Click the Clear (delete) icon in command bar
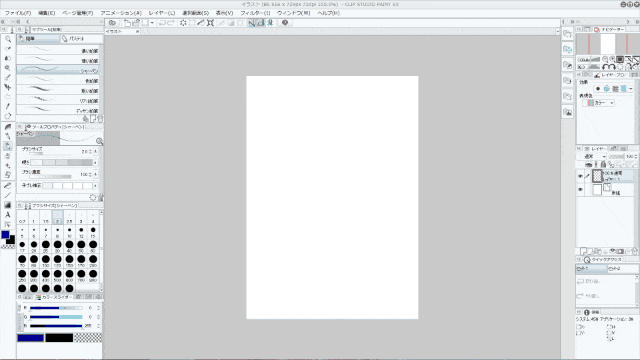 click(183, 23)
